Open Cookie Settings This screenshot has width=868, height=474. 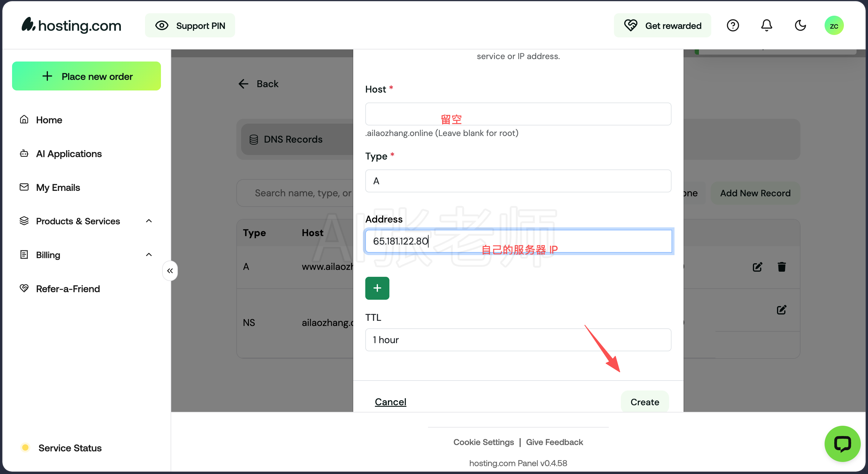[483, 442]
